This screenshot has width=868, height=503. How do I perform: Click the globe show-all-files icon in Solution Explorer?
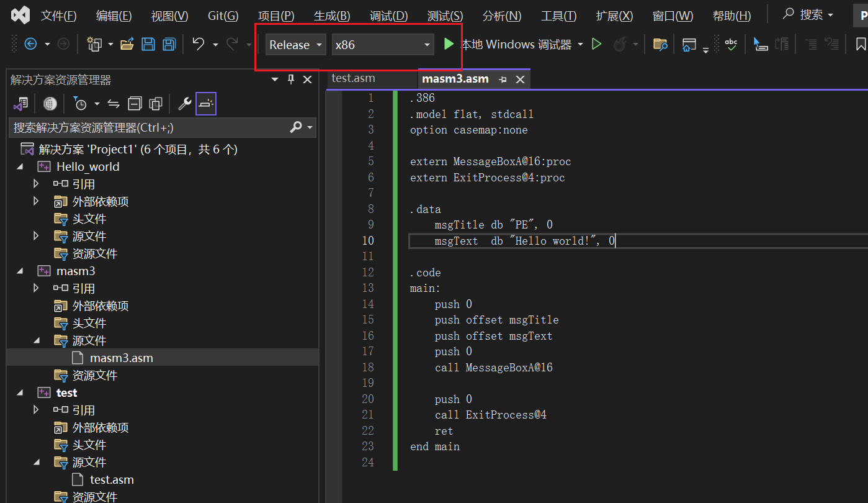(50, 104)
